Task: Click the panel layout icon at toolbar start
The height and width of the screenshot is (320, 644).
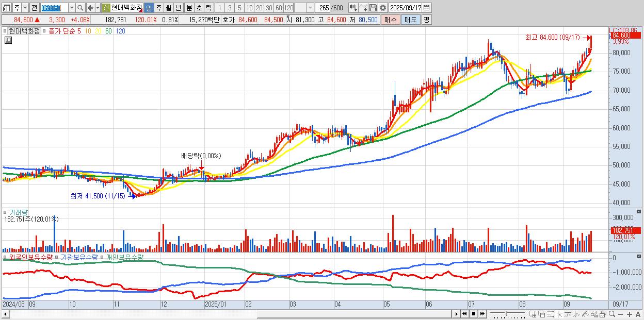Action: (x=7, y=8)
